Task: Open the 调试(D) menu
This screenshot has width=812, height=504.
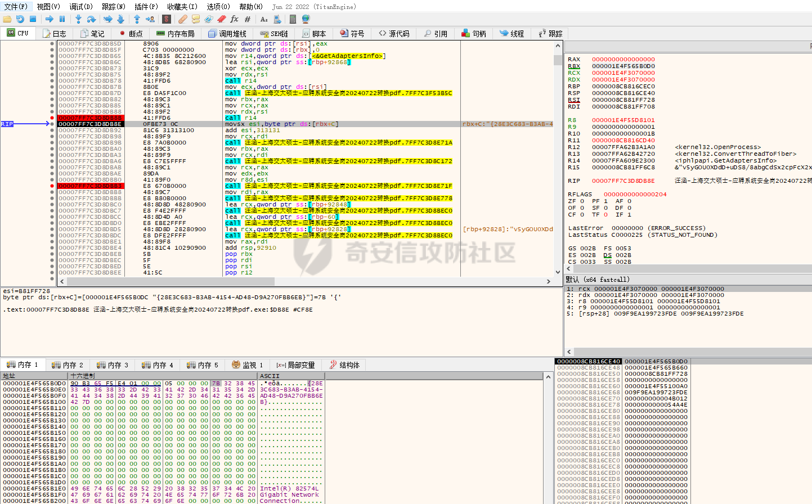Action: (x=81, y=7)
